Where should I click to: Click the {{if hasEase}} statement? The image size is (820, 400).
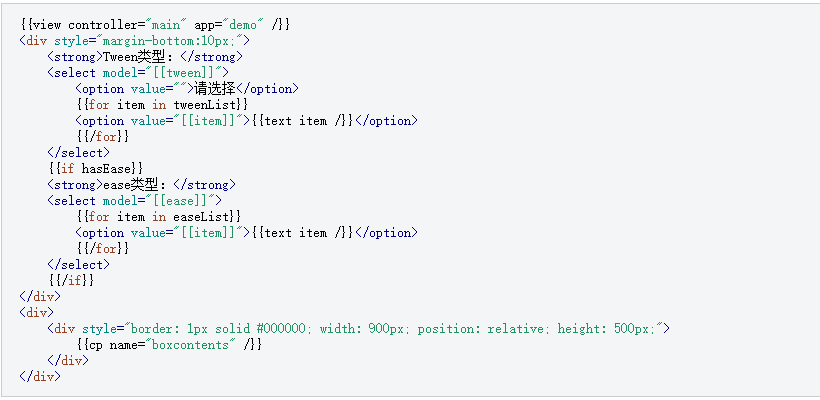[x=95, y=168]
